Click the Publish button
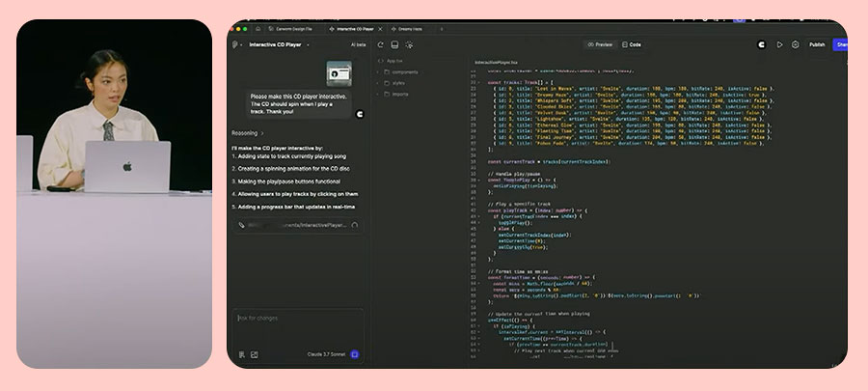Image resolution: width=868 pixels, height=391 pixels. pyautogui.click(x=817, y=44)
